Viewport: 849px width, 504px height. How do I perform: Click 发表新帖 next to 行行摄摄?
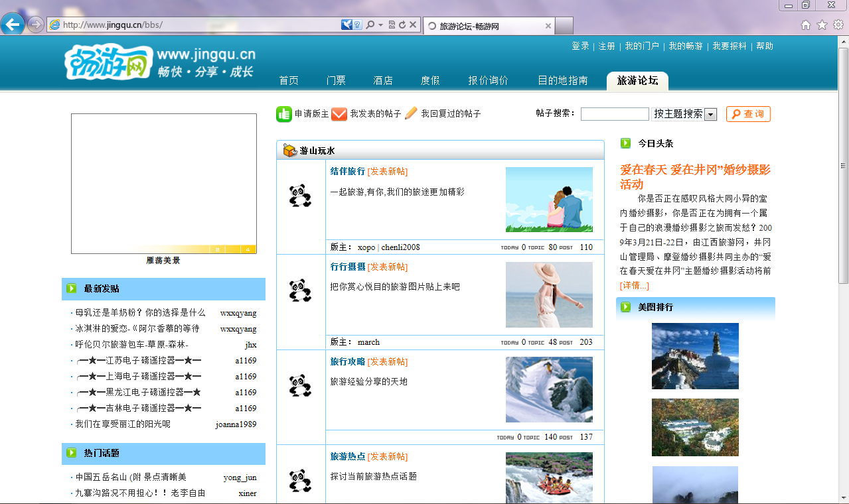[x=388, y=267]
